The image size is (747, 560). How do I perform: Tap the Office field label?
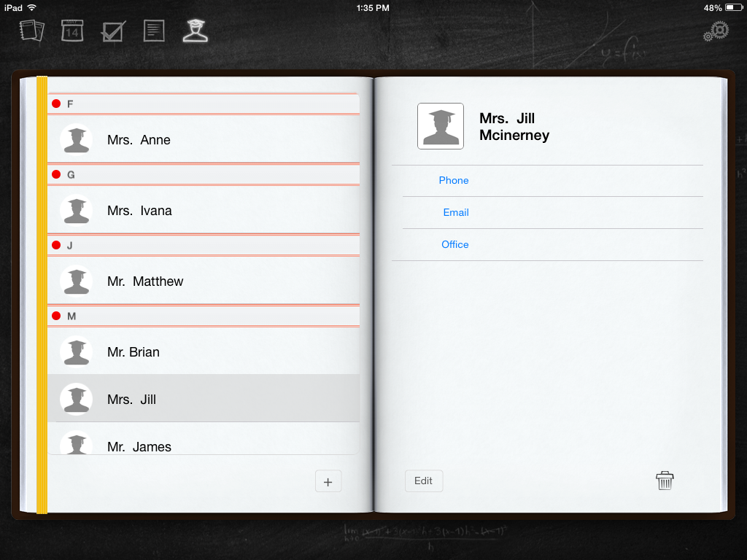pos(454,244)
